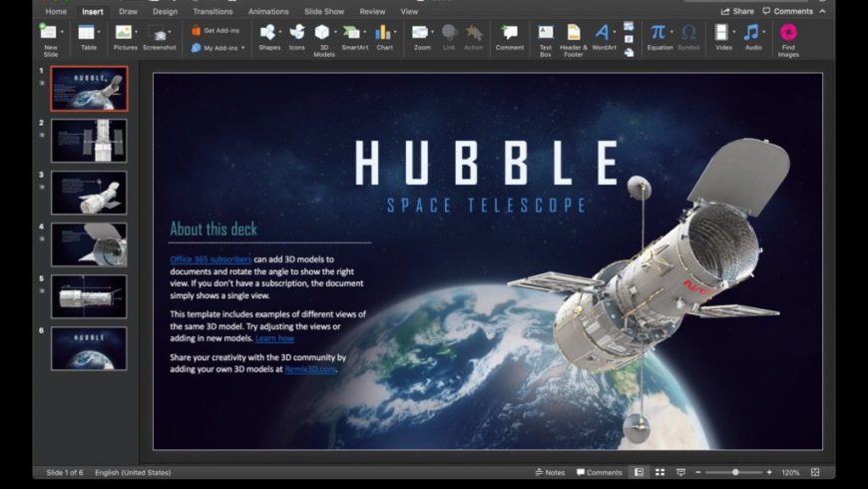868x489 pixels.
Task: Open the Transitions tab
Action: coord(213,11)
